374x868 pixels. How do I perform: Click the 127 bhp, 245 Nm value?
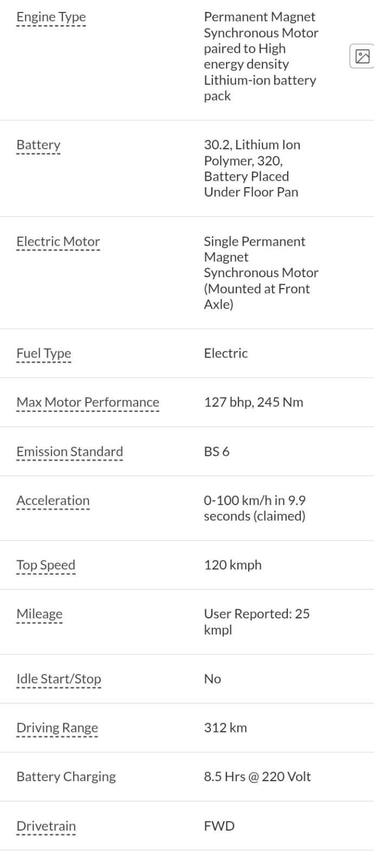click(254, 402)
